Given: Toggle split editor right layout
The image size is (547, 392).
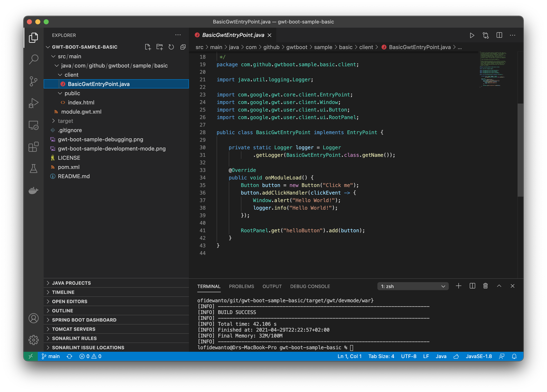Looking at the screenshot, I should click(x=499, y=35).
